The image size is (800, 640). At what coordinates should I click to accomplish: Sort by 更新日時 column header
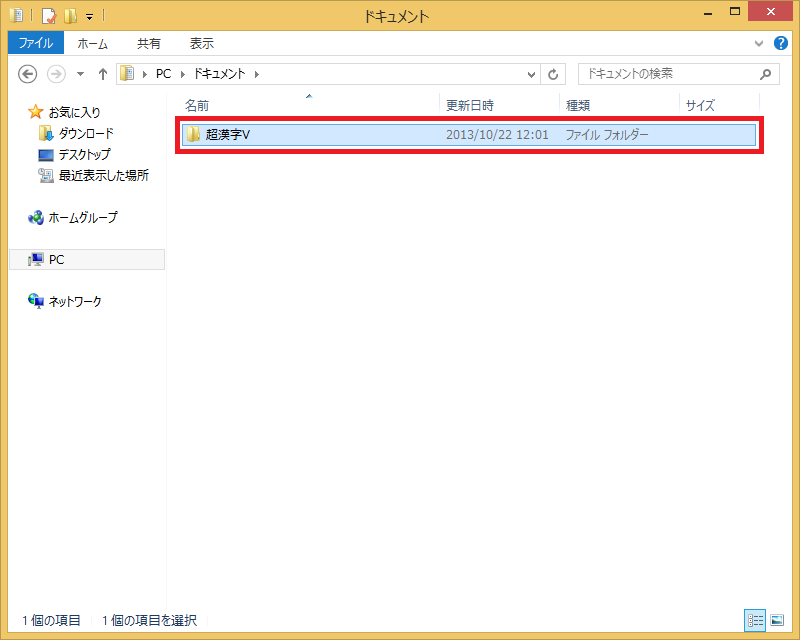coord(470,105)
